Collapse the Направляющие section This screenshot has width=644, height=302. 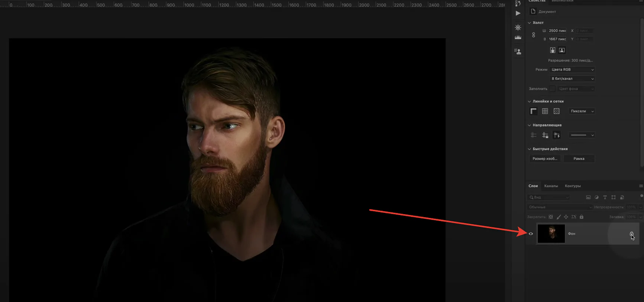(x=530, y=125)
